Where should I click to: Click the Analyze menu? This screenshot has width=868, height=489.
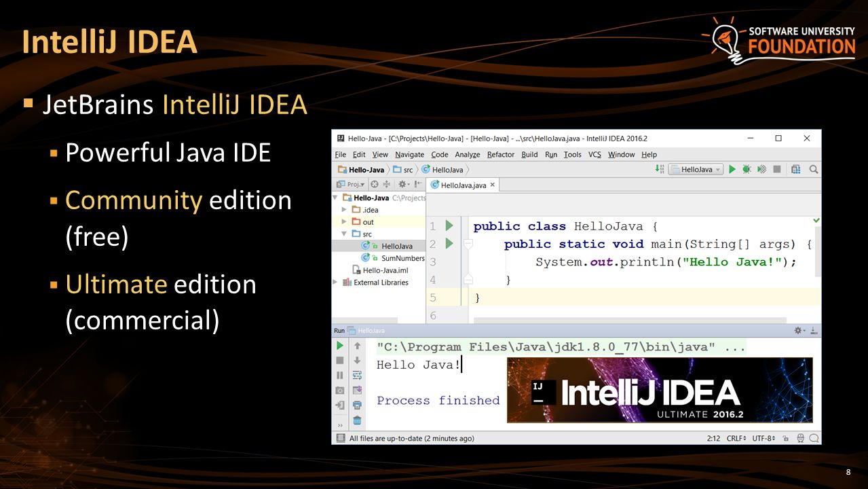click(468, 154)
